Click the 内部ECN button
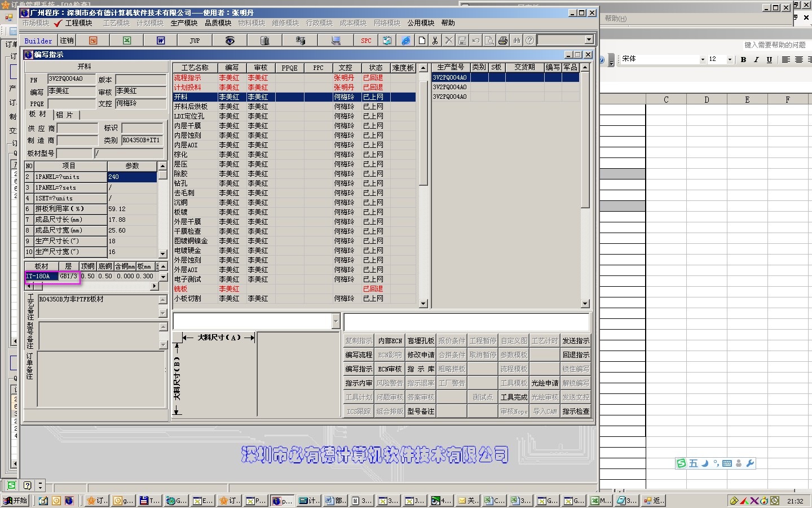Image resolution: width=812 pixels, height=508 pixels. click(x=390, y=341)
